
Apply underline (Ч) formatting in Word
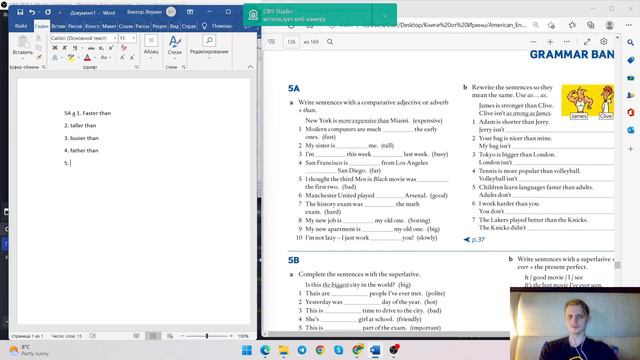(x=74, y=48)
